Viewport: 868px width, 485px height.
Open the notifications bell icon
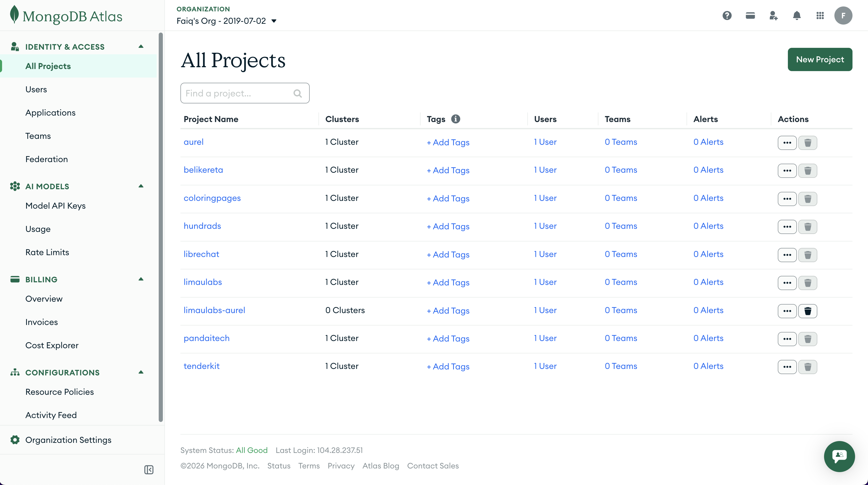tap(797, 16)
